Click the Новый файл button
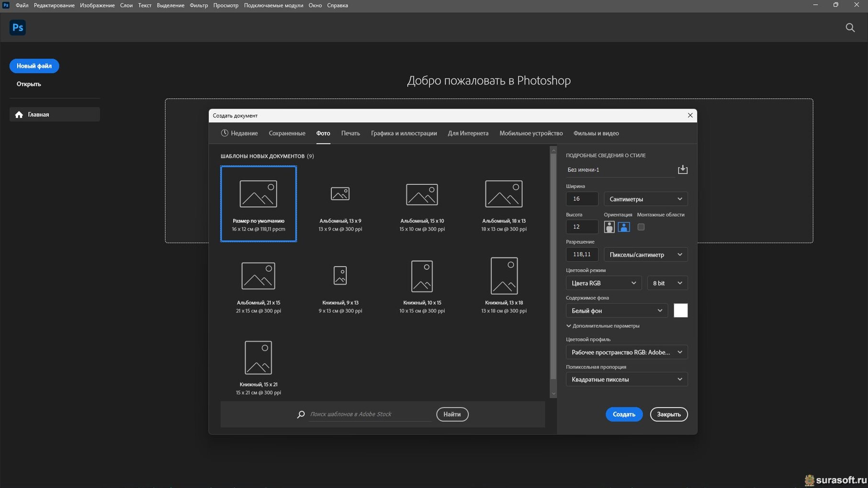The width and height of the screenshot is (868, 488). 34,66
